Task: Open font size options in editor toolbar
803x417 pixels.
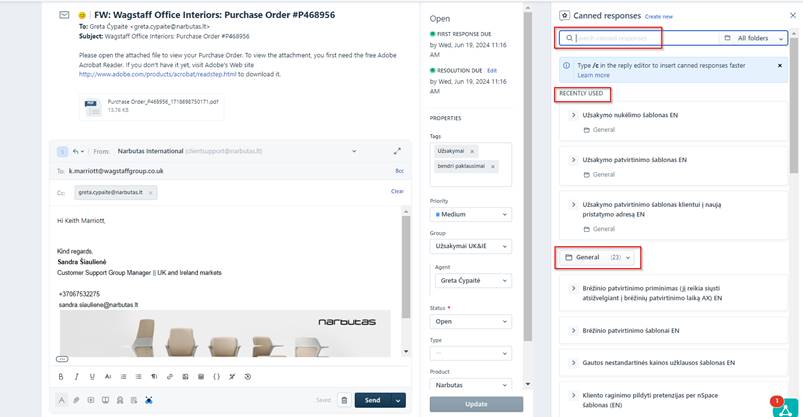Action: (108, 377)
